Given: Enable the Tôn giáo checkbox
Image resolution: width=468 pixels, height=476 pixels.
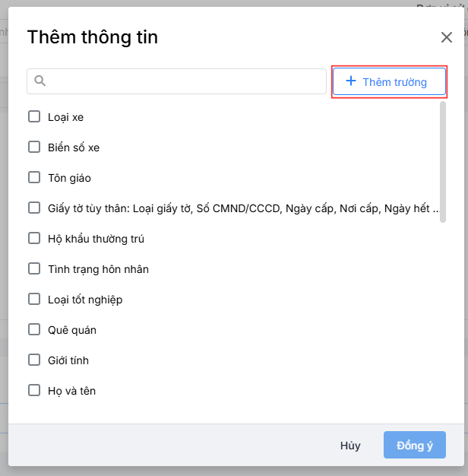Looking at the screenshot, I should (x=34, y=178).
